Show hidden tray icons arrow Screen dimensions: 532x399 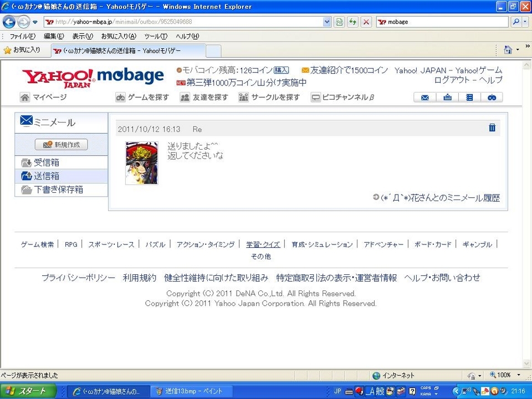click(456, 392)
